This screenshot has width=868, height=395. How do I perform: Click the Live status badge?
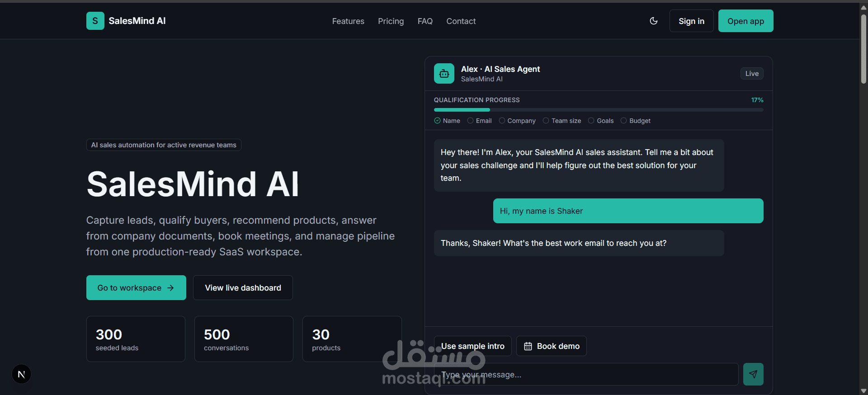[752, 73]
